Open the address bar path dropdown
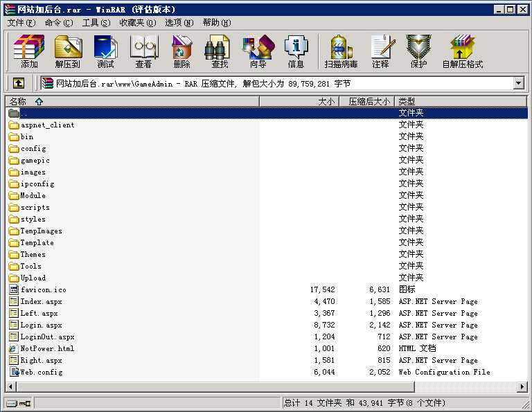The height and width of the screenshot is (412, 532). (518, 82)
